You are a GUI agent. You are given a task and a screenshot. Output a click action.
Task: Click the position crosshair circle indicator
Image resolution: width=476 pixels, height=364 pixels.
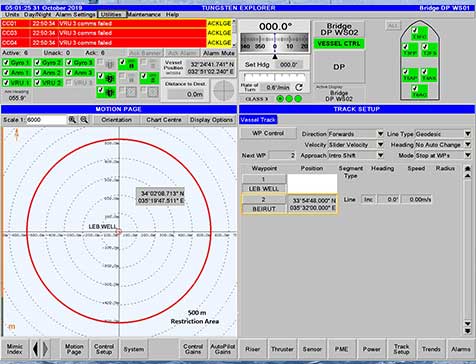pyautogui.click(x=224, y=90)
